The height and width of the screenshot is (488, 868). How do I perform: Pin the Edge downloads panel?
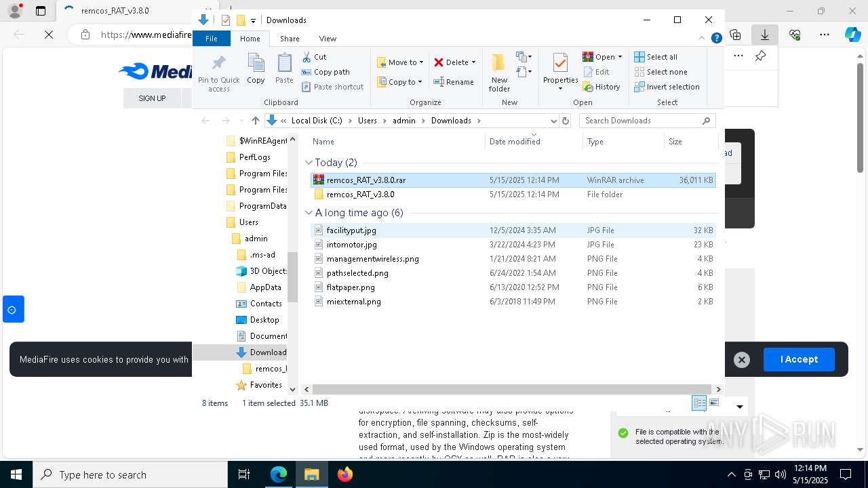tap(761, 56)
